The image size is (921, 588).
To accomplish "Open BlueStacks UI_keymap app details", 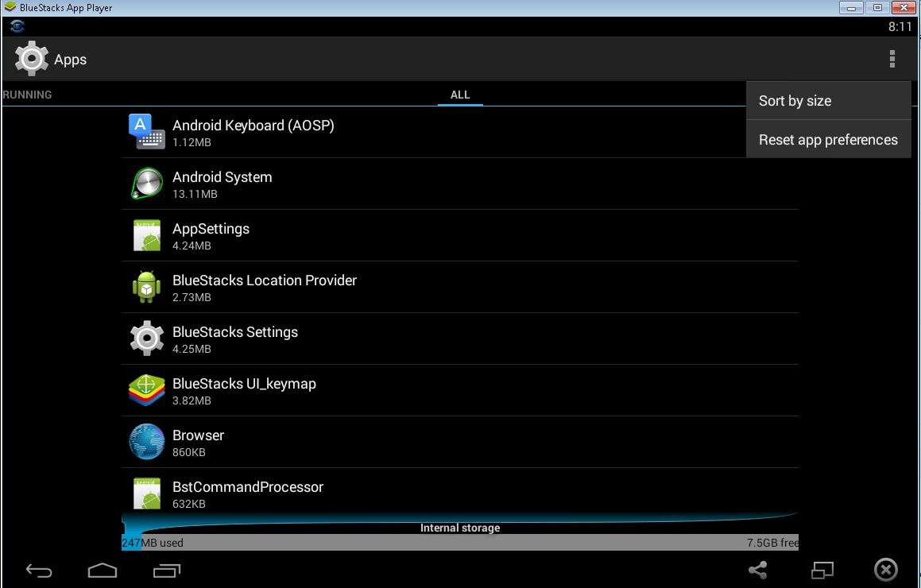I will click(460, 391).
